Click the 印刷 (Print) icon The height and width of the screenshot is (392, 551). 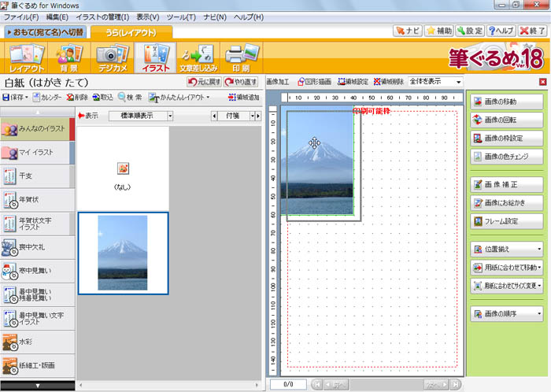tap(240, 58)
